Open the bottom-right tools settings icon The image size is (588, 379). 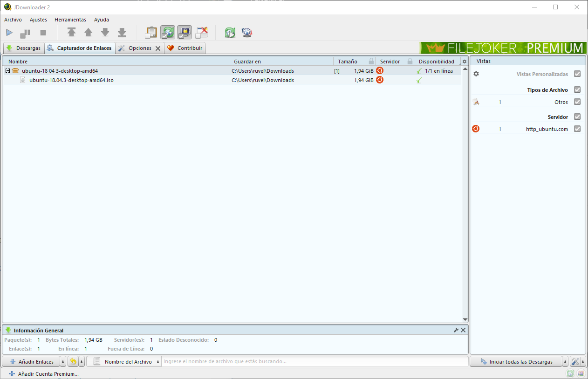(575, 362)
